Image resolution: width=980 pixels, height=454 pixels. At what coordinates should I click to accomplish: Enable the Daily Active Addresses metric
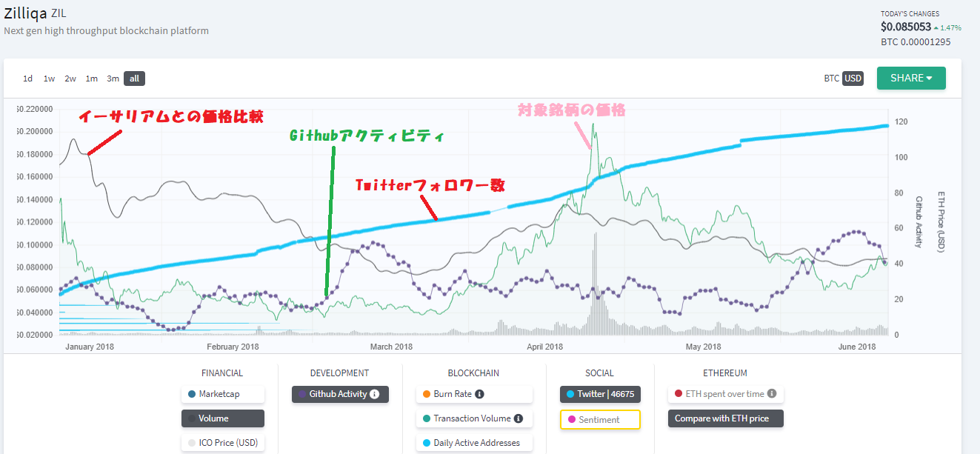tap(474, 443)
